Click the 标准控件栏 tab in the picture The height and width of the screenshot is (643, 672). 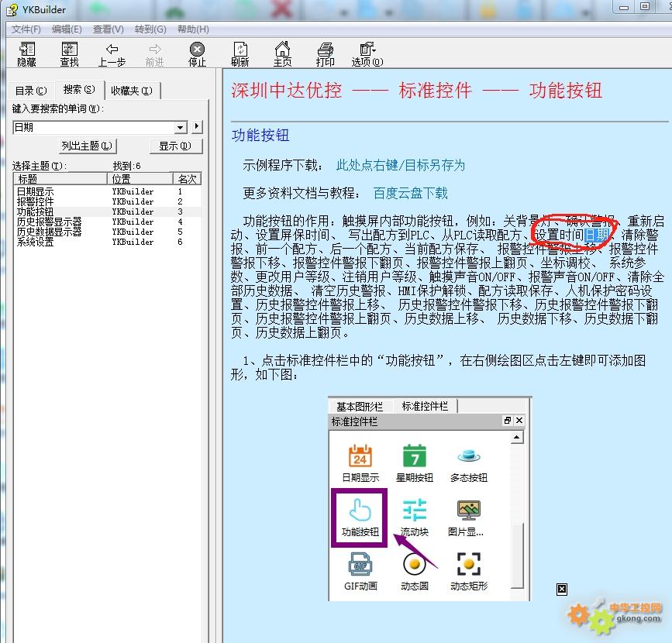425,406
